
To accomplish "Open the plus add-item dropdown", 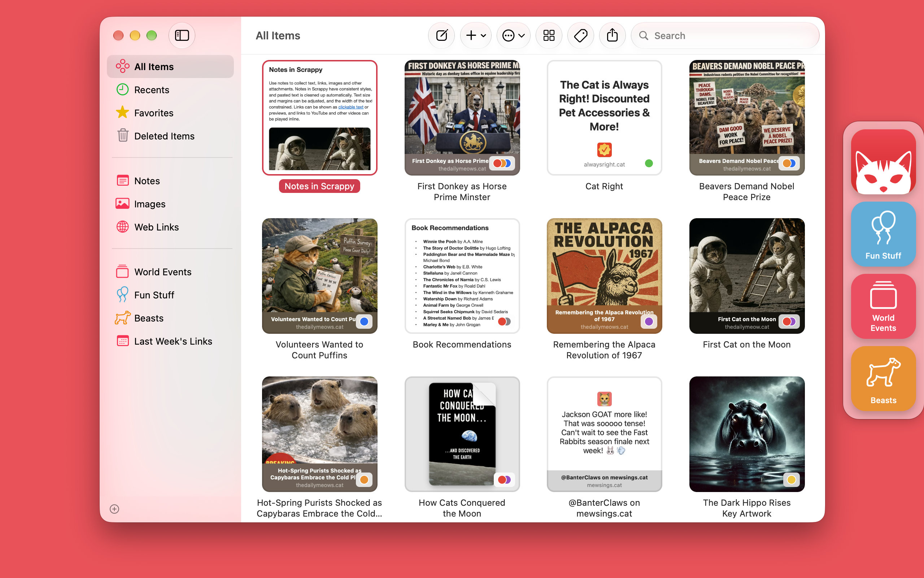I will [475, 35].
